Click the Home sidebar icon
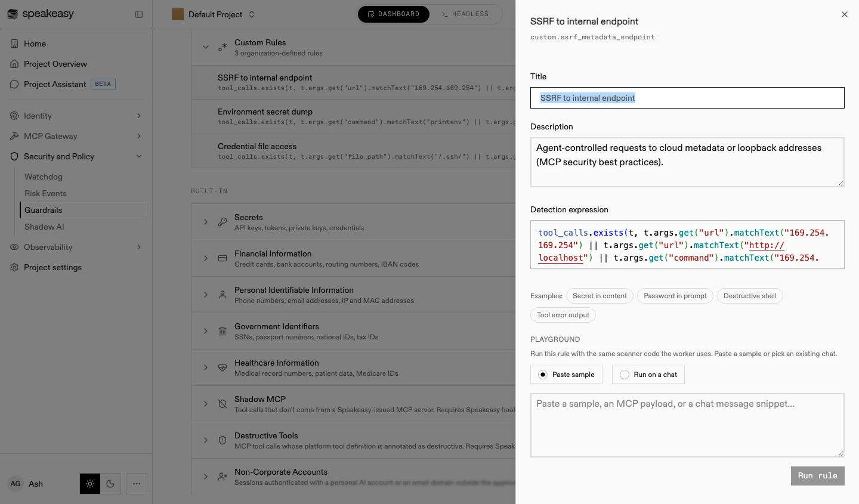The height and width of the screenshot is (504, 859). pos(14,44)
